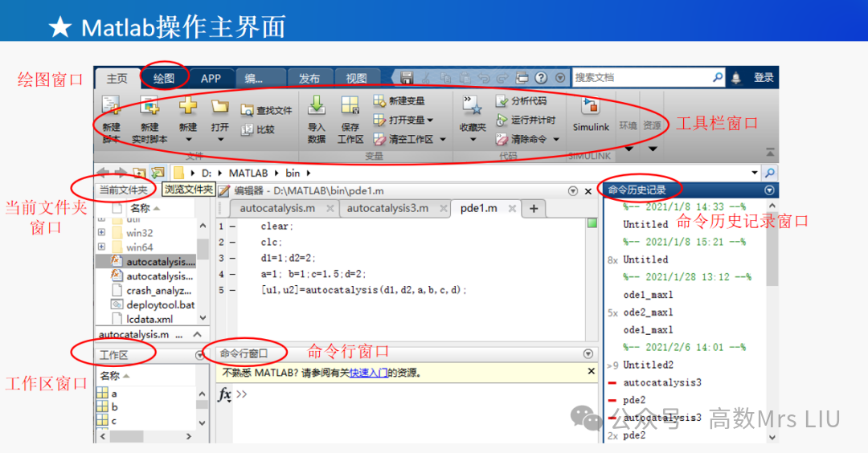Select pde2 with red mark in history
Viewport: 868px width, 453px height.
(x=634, y=400)
